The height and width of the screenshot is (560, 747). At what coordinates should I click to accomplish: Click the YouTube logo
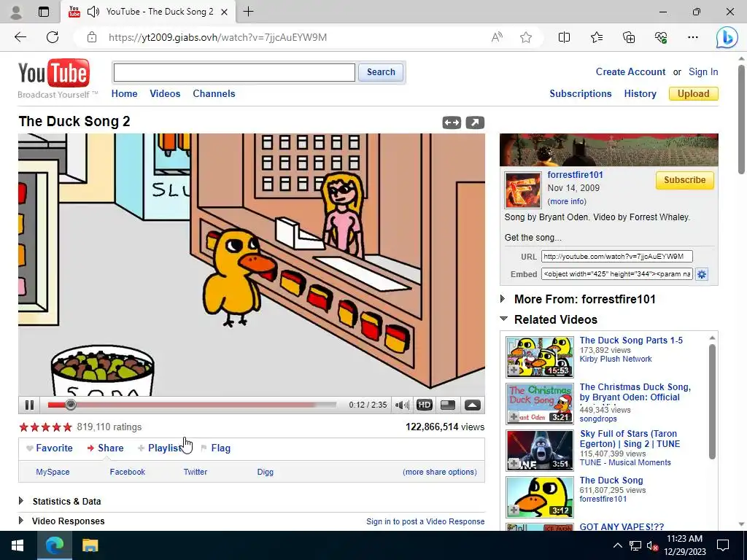54,74
